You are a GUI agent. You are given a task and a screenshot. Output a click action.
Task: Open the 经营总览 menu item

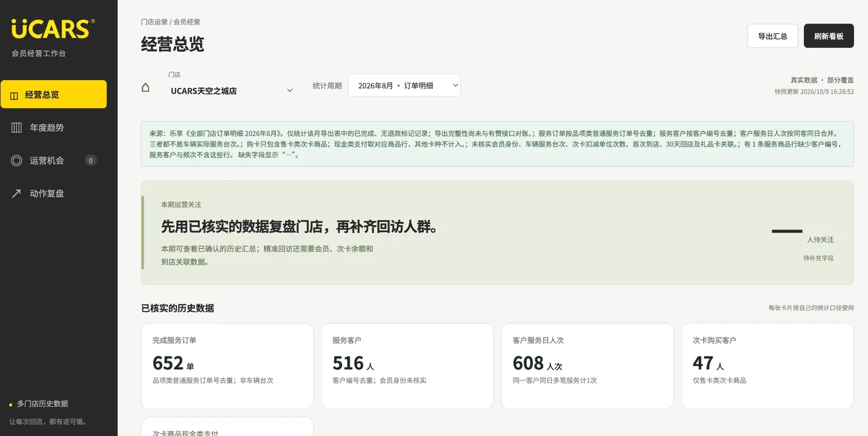tap(54, 94)
